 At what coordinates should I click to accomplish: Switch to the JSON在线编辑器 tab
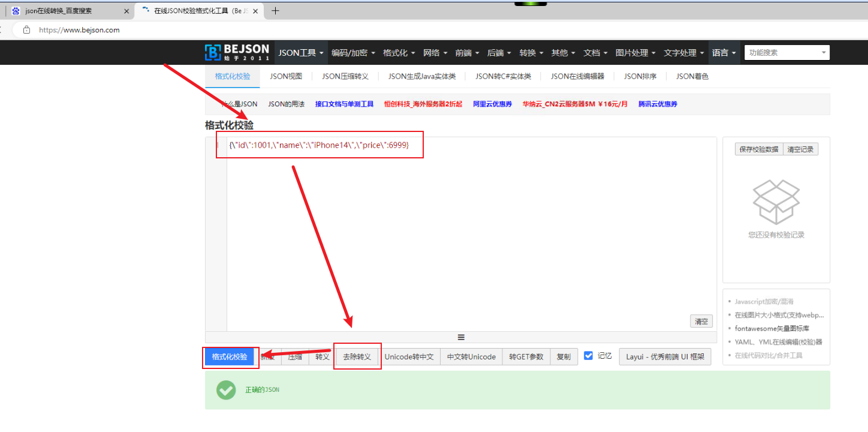click(x=577, y=76)
